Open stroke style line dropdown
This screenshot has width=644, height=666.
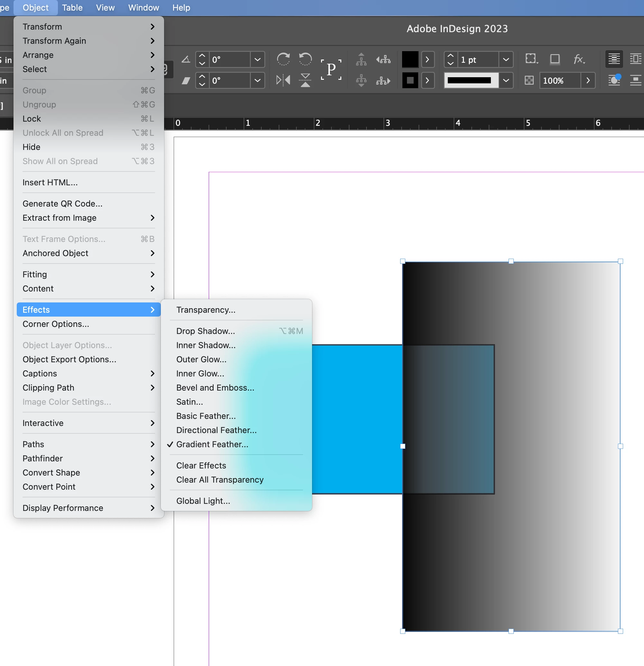pos(506,80)
